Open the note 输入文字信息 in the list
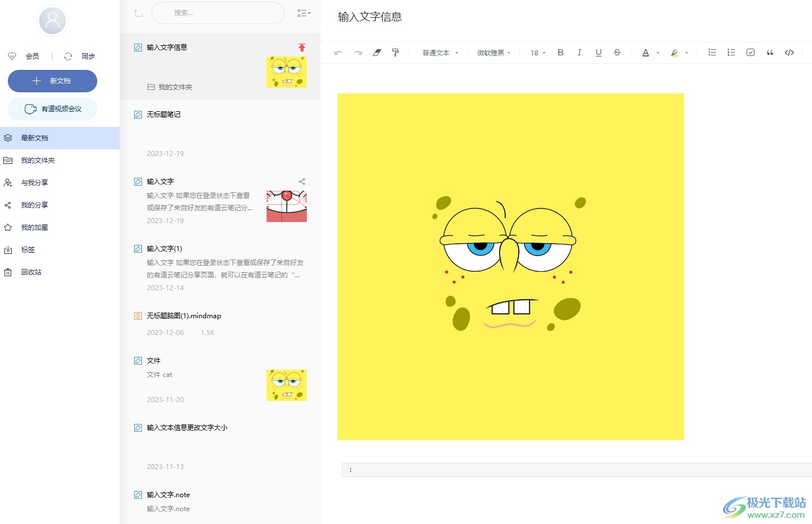The image size is (812, 524). coord(220,67)
